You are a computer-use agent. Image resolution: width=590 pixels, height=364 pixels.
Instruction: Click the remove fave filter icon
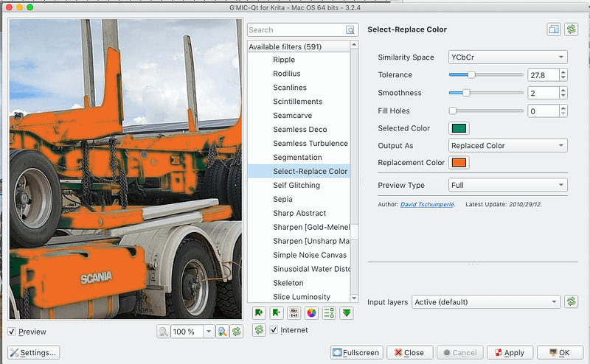276,312
